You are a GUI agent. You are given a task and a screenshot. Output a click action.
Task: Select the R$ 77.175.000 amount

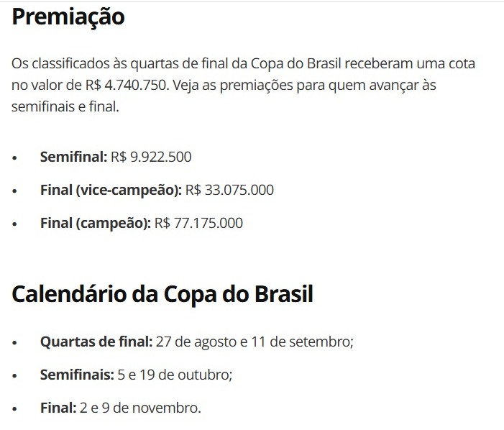(x=198, y=223)
